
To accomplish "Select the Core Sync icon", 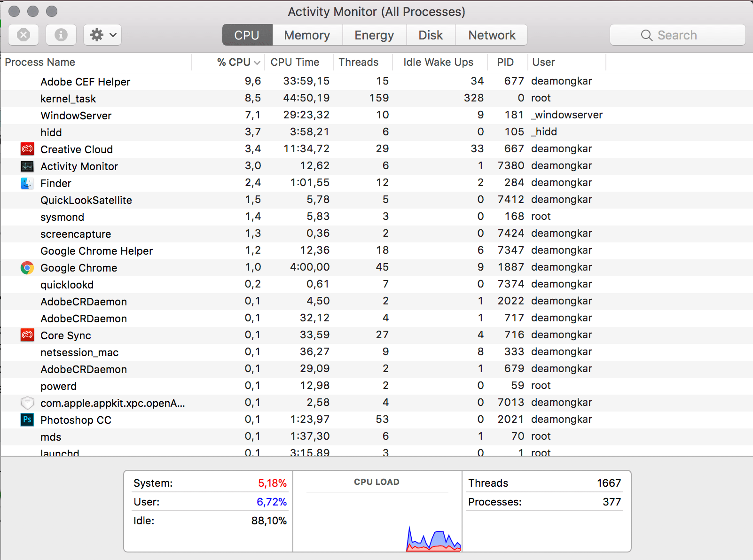I will (x=27, y=335).
